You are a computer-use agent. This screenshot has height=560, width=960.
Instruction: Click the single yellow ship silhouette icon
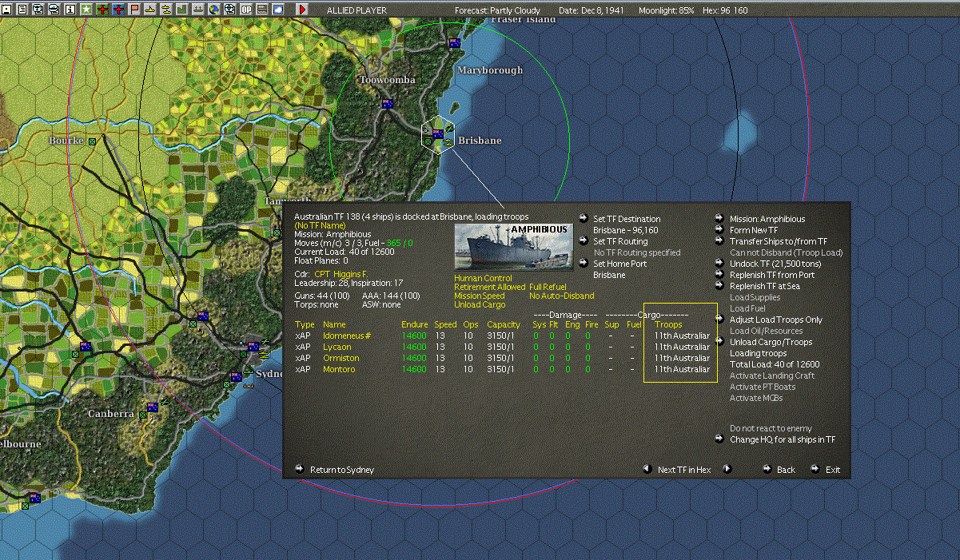click(x=150, y=10)
